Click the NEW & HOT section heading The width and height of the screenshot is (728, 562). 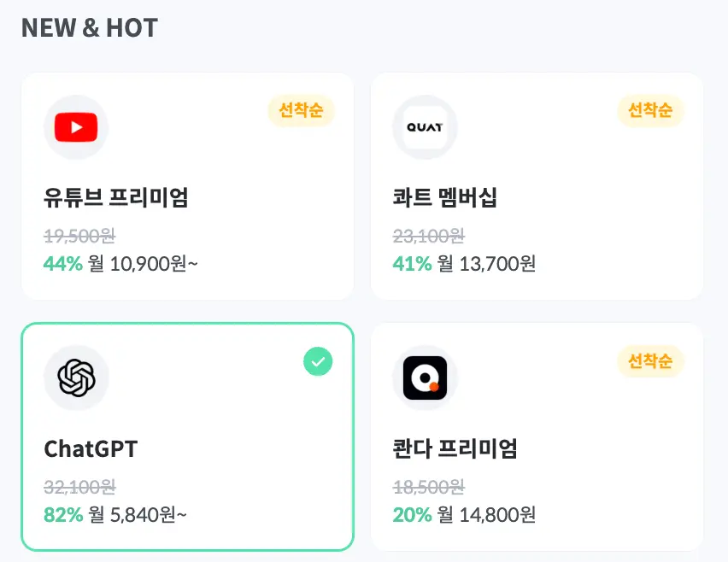89,27
